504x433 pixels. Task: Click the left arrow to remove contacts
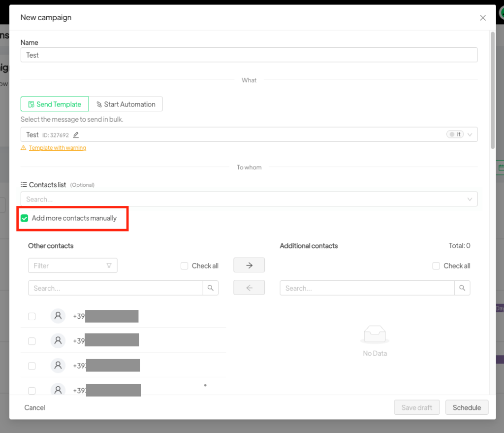[x=249, y=288]
